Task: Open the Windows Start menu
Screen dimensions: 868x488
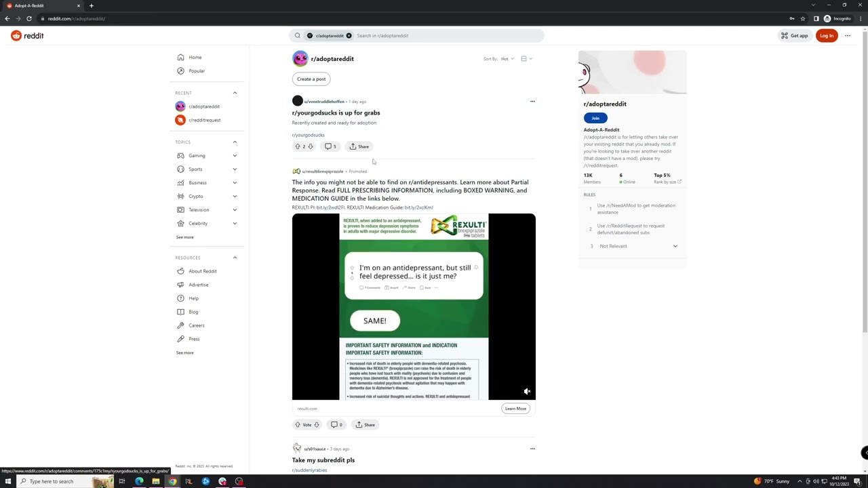Action: coord(8,481)
